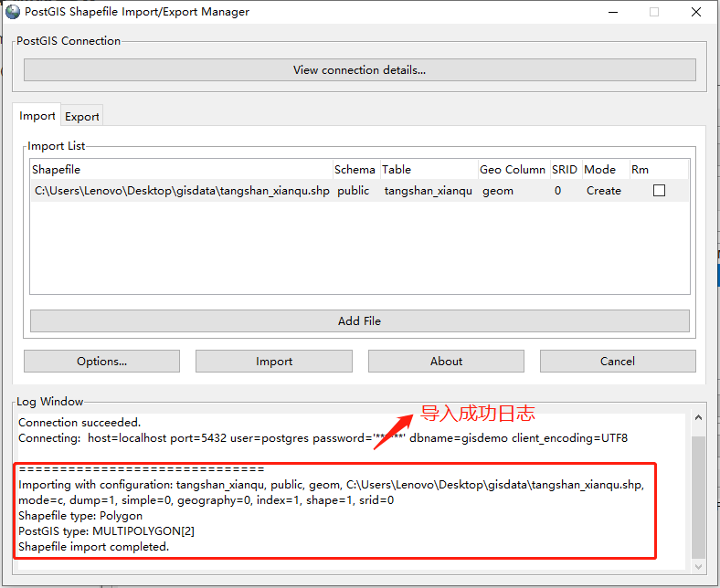
Task: Switch to the Export tab
Action: pos(82,116)
